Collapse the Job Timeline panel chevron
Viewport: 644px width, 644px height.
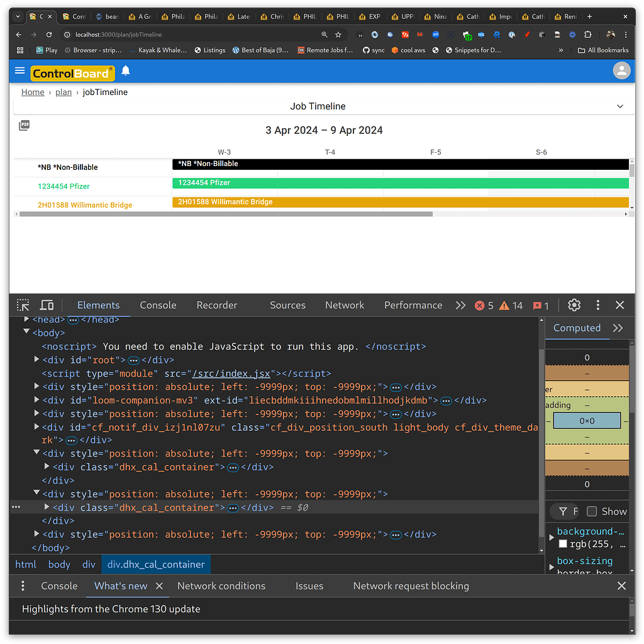[619, 106]
